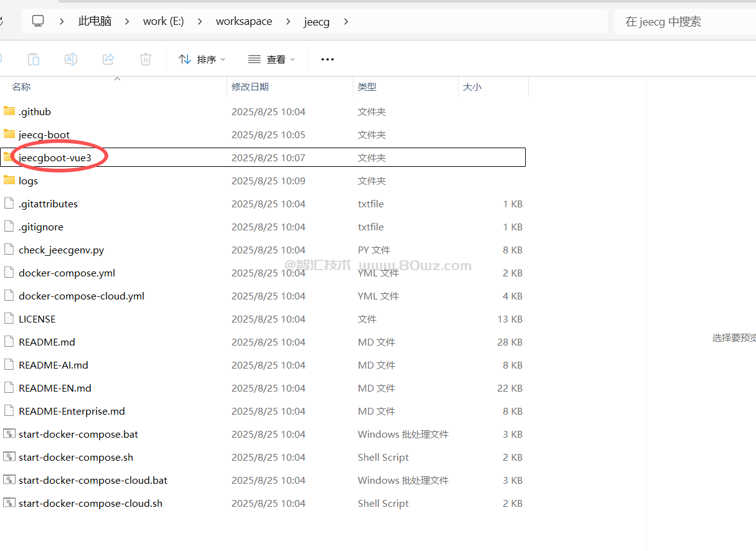Click the jeecgboot-vue3 folder name
The width and height of the screenshot is (756, 551).
coord(55,158)
